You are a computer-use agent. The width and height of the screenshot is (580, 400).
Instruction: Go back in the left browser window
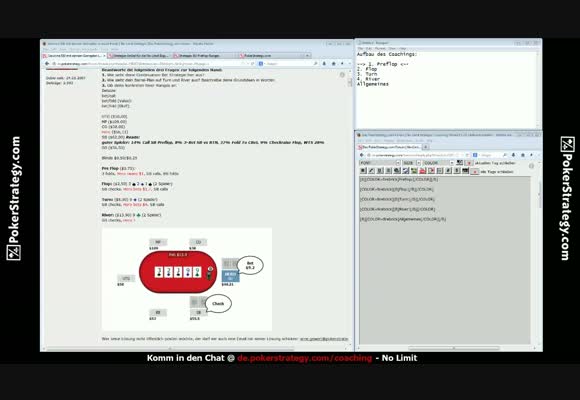point(47,64)
